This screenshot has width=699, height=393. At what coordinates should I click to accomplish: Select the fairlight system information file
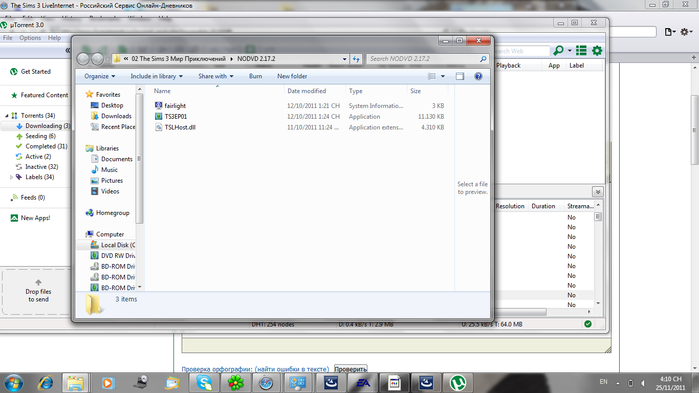[x=175, y=106]
